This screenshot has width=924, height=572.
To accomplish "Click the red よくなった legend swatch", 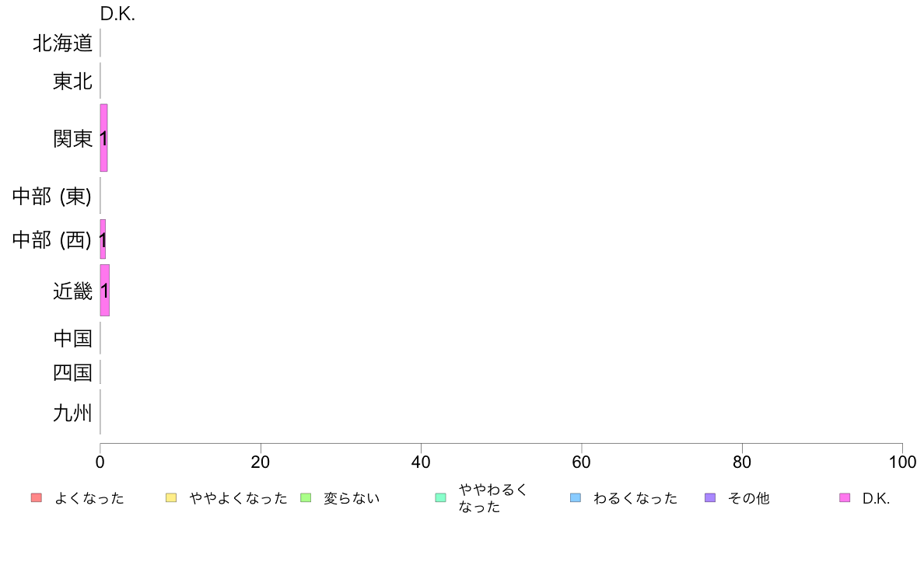I will (x=37, y=497).
